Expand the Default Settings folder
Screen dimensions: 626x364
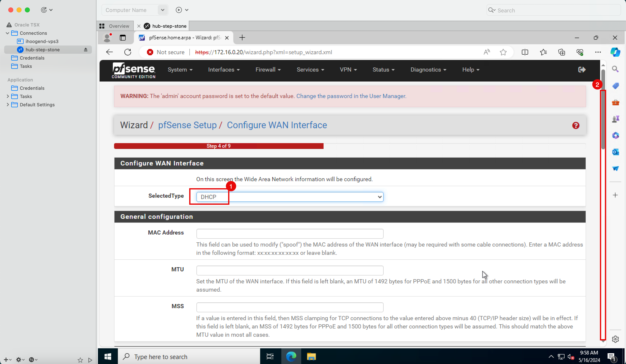click(x=7, y=104)
